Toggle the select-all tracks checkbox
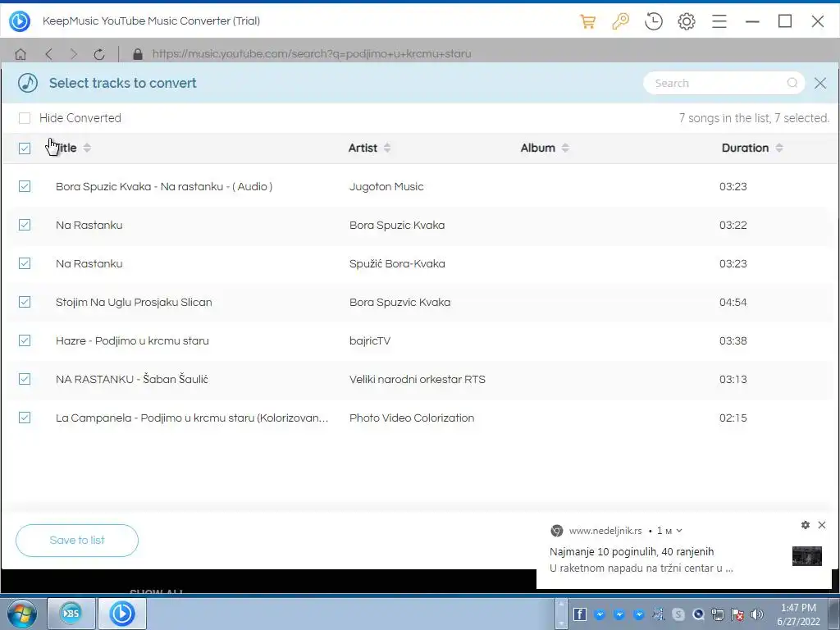Image resolution: width=840 pixels, height=630 pixels. click(x=25, y=148)
